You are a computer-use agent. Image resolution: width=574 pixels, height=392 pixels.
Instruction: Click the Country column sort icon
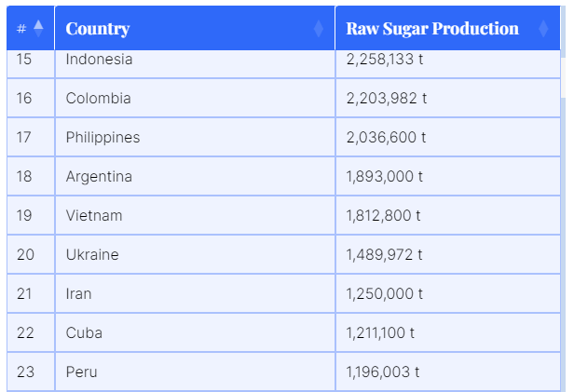click(x=319, y=29)
